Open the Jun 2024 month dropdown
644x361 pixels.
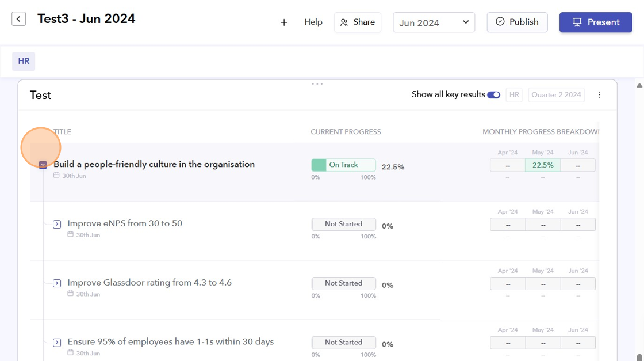click(434, 22)
